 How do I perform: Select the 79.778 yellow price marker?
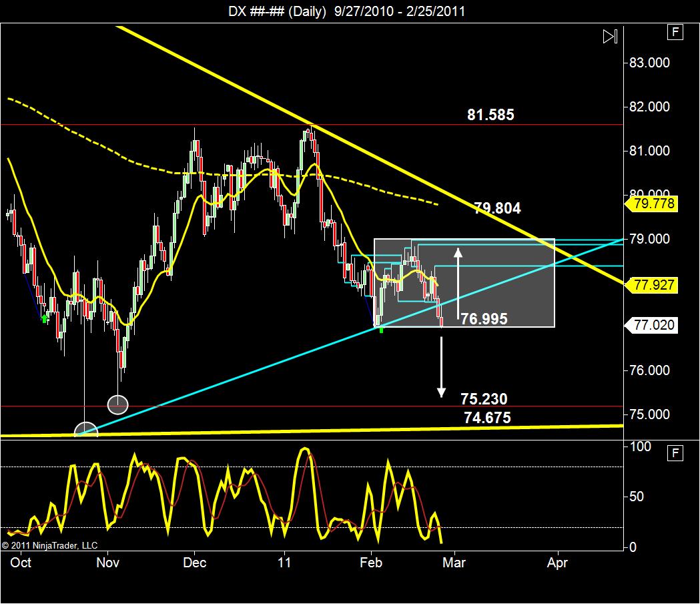pyautogui.click(x=651, y=204)
